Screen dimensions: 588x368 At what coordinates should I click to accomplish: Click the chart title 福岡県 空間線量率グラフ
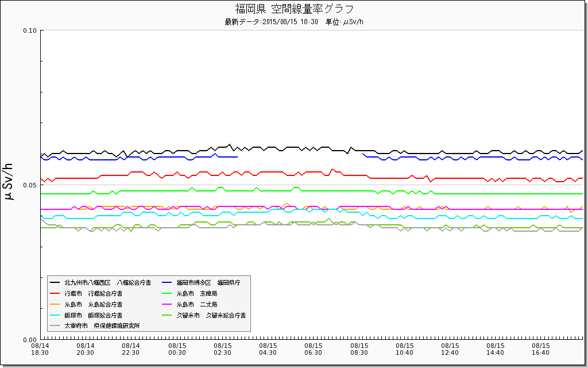click(x=294, y=9)
